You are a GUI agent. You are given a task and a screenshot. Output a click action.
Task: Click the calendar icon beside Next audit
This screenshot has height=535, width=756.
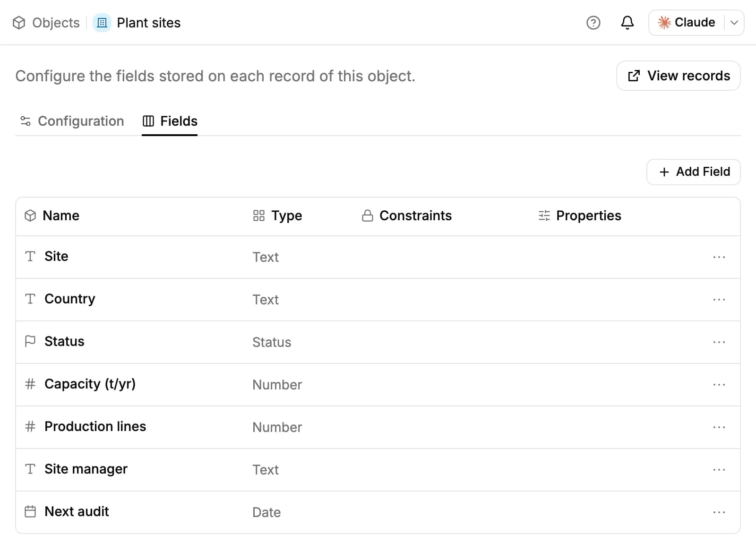coord(30,511)
